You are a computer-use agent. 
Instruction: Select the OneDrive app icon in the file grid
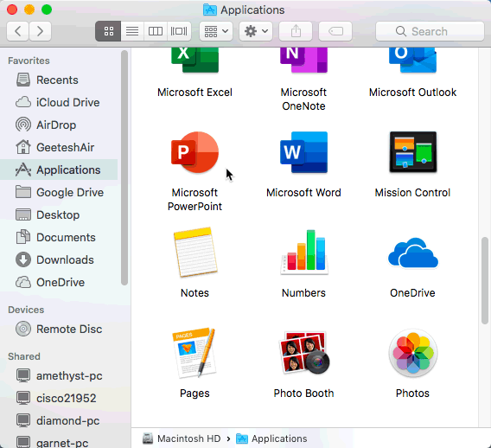(x=413, y=253)
